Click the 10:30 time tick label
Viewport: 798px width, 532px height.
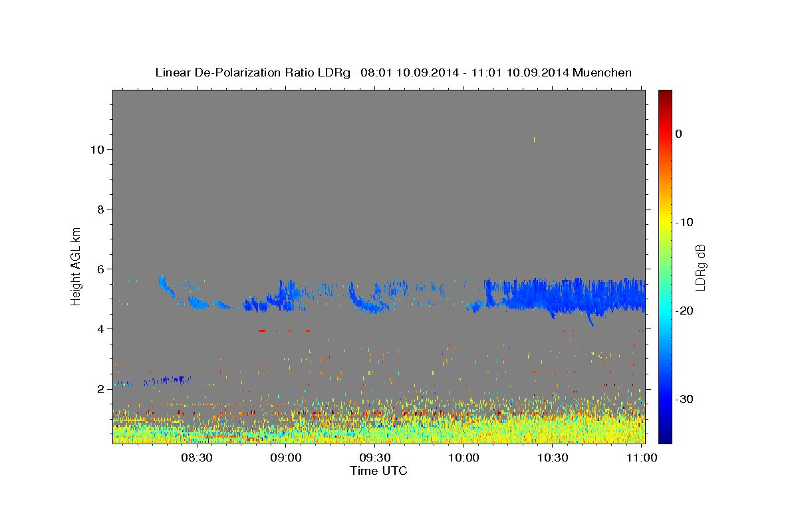point(553,458)
